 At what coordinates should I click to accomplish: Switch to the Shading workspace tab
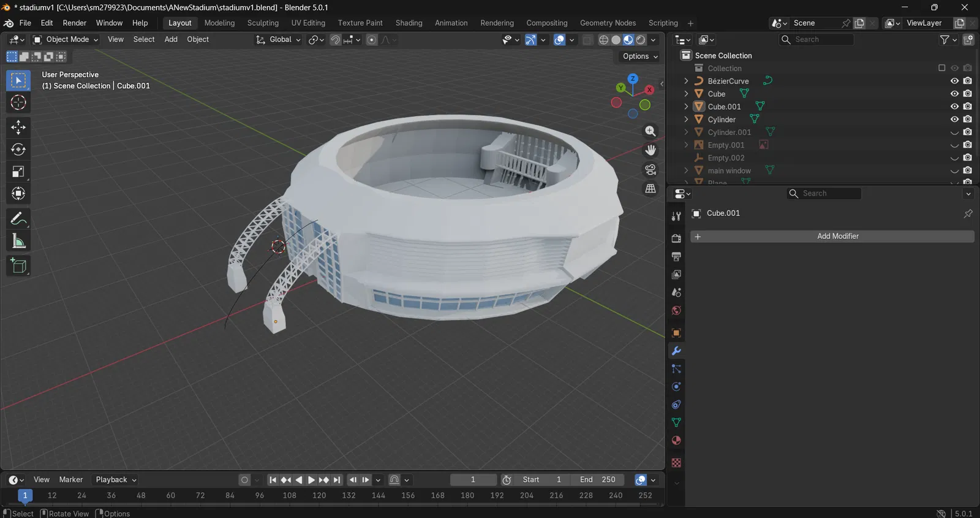coord(409,23)
